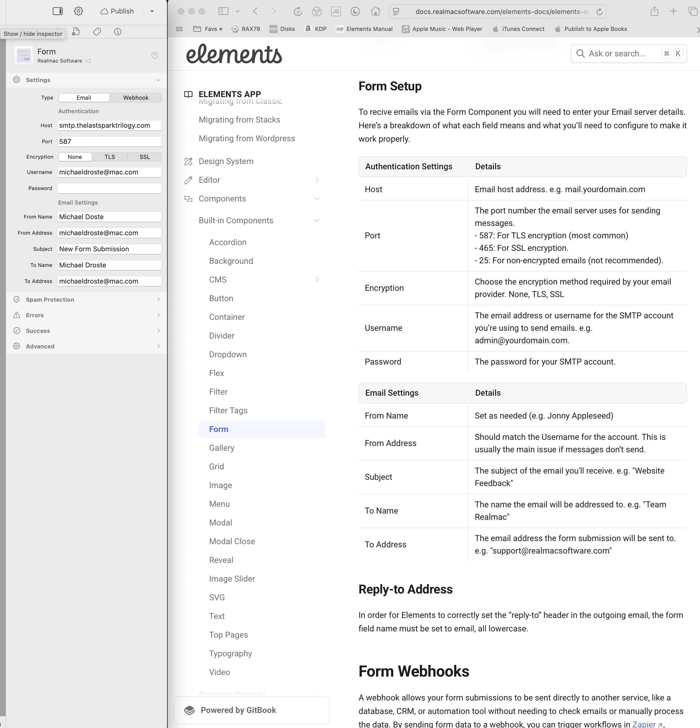Screen dimensions: 700x728
Task: Choose SSL for Encryption
Action: (145, 157)
